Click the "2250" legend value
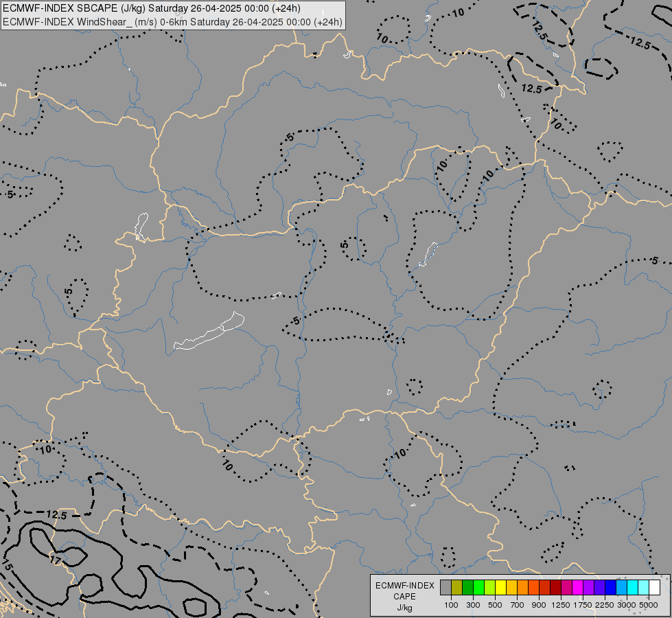Image resolution: width=672 pixels, height=618 pixels. pyautogui.click(x=605, y=605)
